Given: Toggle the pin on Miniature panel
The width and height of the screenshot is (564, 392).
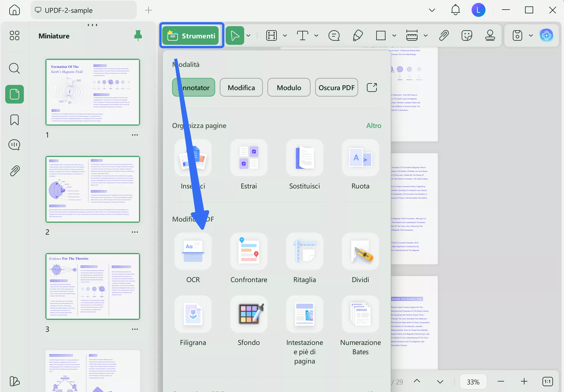Looking at the screenshot, I should [x=138, y=35].
